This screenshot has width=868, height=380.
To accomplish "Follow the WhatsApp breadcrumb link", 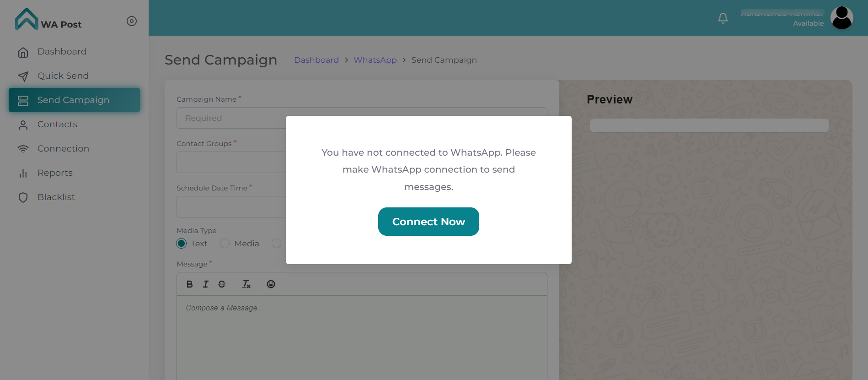I will 375,60.
